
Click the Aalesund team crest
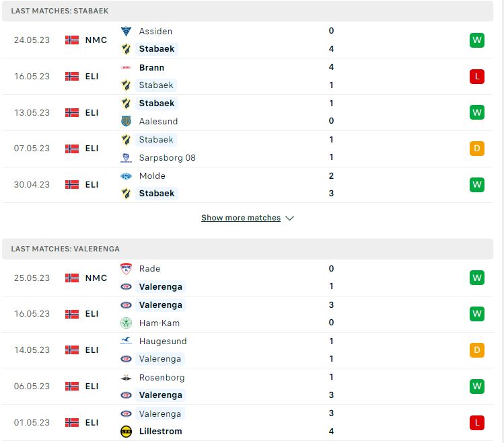(x=126, y=122)
